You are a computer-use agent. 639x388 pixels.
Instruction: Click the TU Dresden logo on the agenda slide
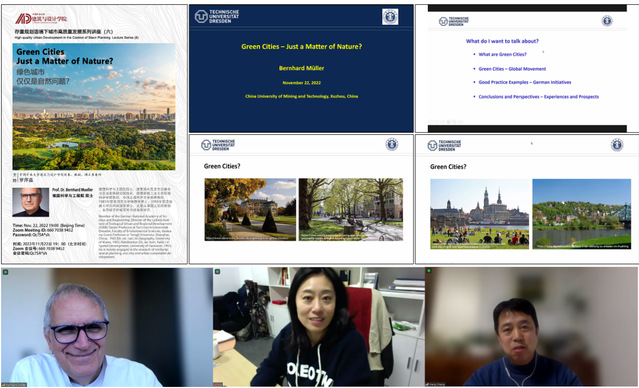[x=454, y=21]
